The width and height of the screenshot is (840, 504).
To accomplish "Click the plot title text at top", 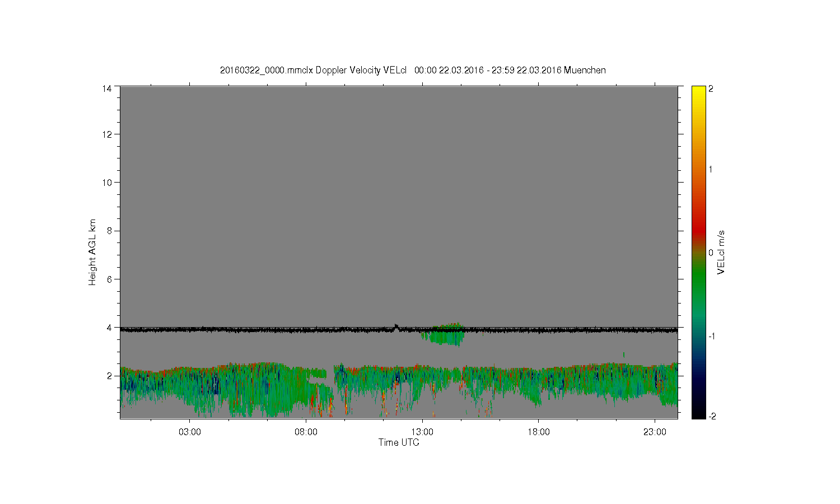I will 413,70.
